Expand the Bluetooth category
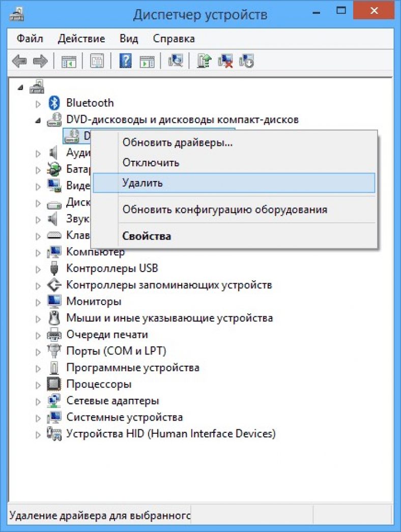Viewport: 401px width, 532px height. coord(38,103)
